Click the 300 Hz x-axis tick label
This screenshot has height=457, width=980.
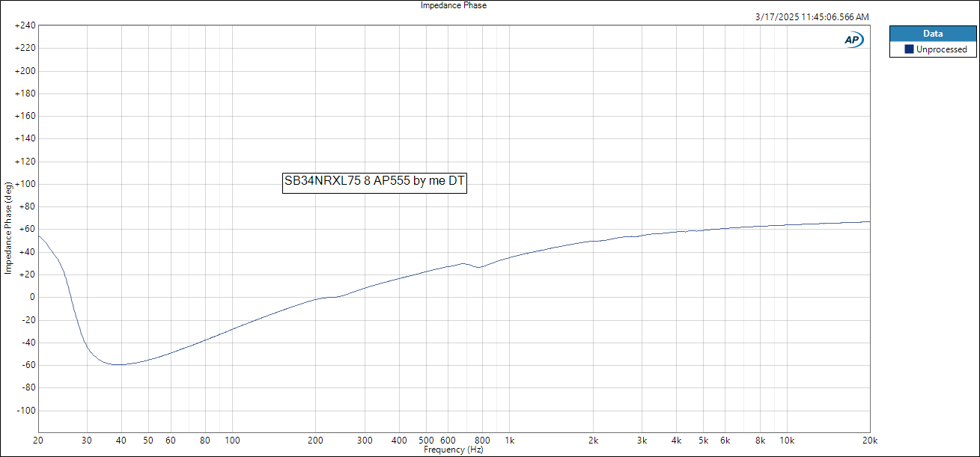pyautogui.click(x=365, y=441)
